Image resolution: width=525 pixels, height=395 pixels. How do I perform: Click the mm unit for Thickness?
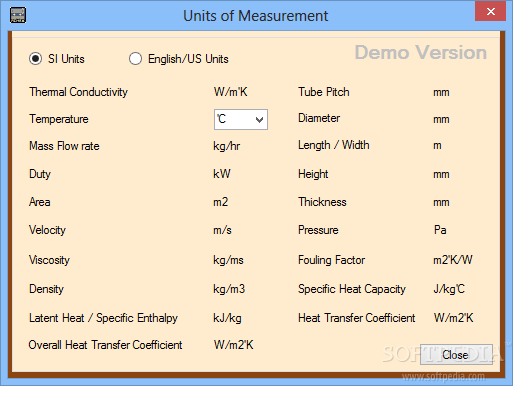pos(441,203)
